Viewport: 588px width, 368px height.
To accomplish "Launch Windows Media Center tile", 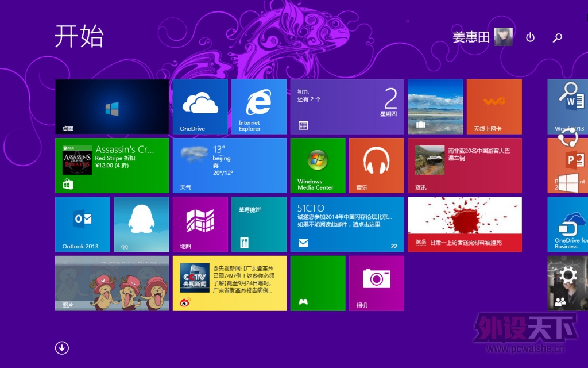I will tap(318, 166).
